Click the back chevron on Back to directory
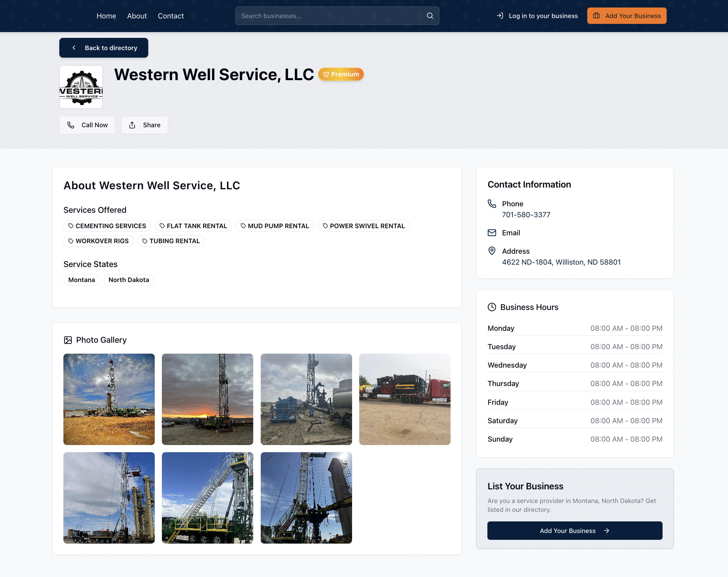This screenshot has width=728, height=577. point(74,48)
